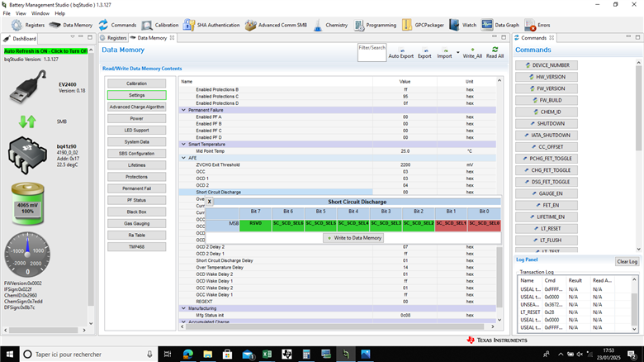The image size is (644, 362).
Task: Select the Data Memory tab
Action: (x=152, y=38)
